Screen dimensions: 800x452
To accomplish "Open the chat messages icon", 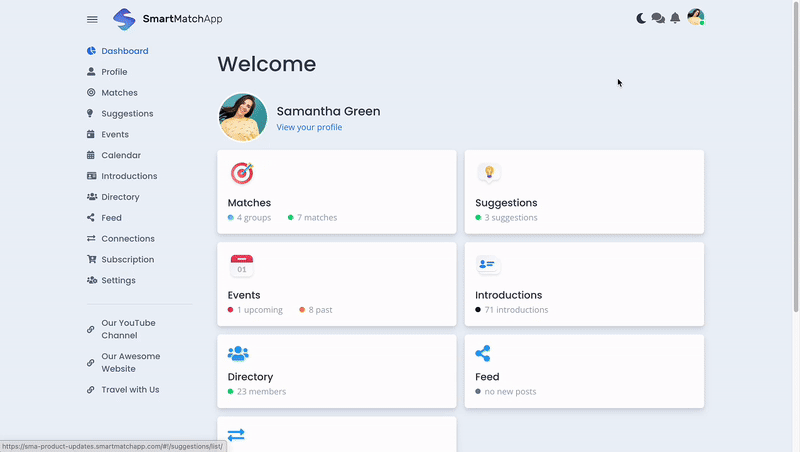I will coord(658,18).
